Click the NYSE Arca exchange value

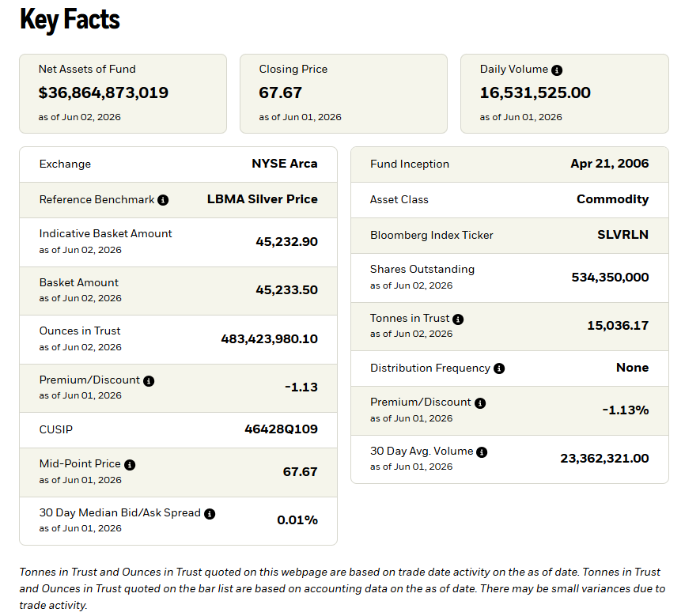pos(285,164)
